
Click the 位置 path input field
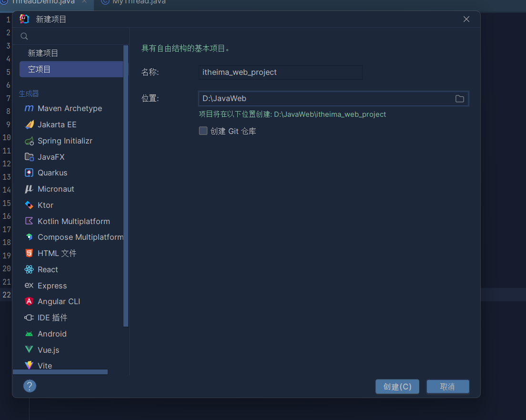click(x=334, y=99)
